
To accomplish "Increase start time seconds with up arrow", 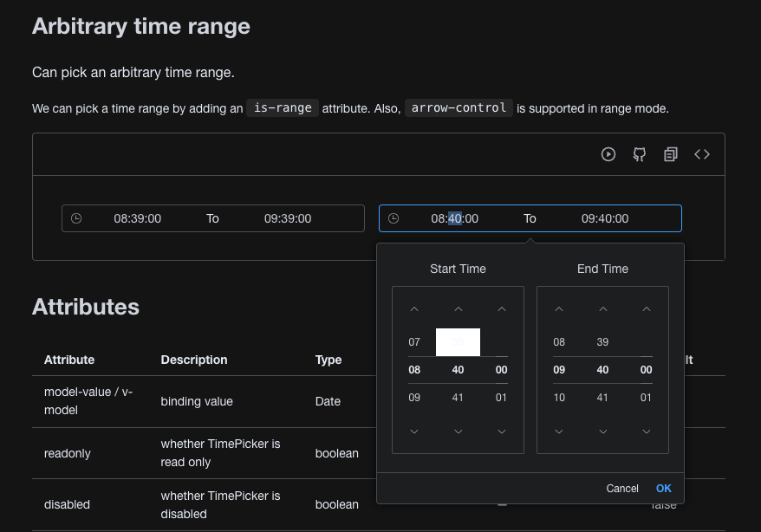I will [x=501, y=309].
